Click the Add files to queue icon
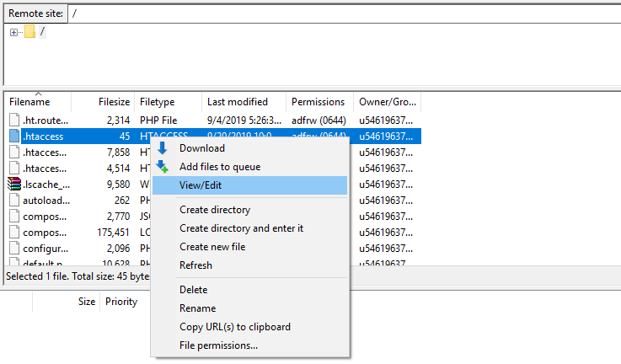The image size is (621, 364). (x=163, y=167)
